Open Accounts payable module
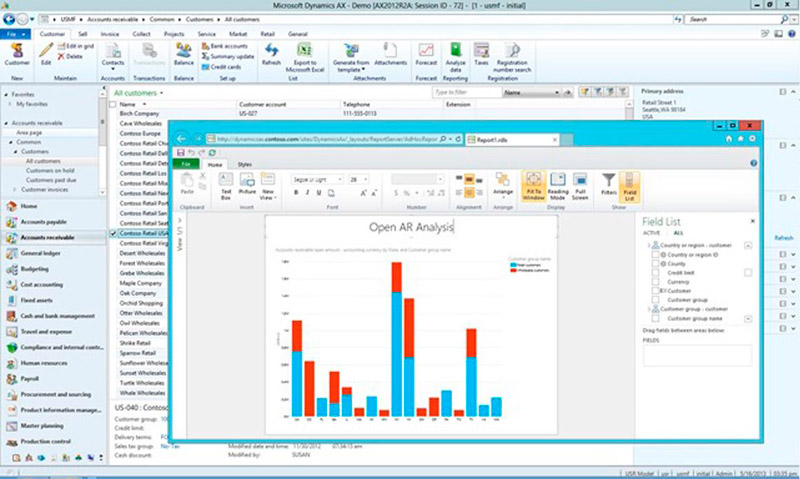Image resolution: width=800 pixels, height=479 pixels. point(43,222)
